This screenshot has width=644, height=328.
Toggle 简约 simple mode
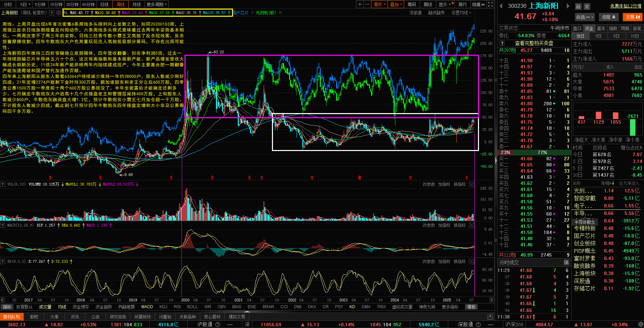click(462, 4)
